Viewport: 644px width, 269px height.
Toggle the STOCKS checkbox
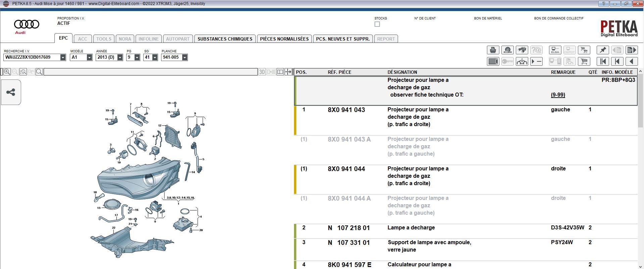click(x=377, y=24)
